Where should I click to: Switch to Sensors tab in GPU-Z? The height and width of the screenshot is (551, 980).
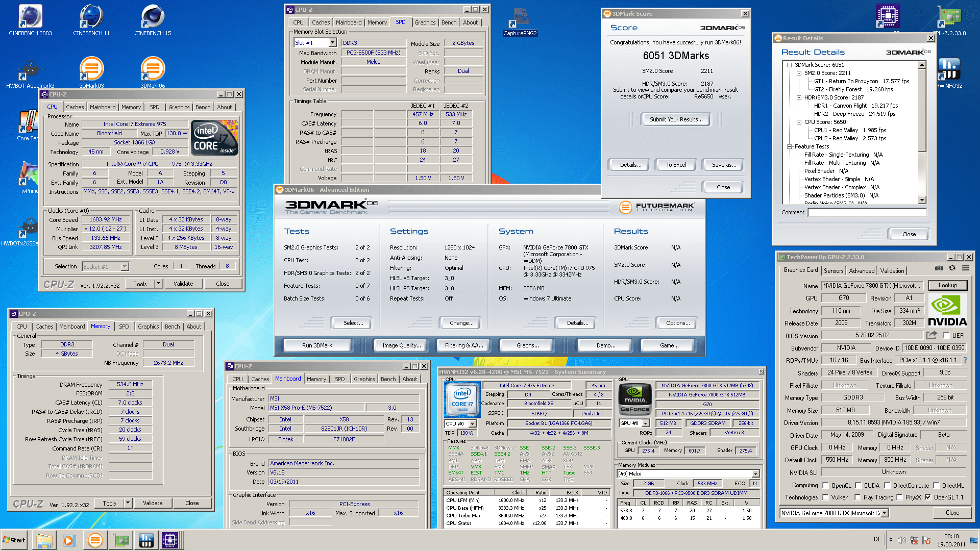pos(834,271)
